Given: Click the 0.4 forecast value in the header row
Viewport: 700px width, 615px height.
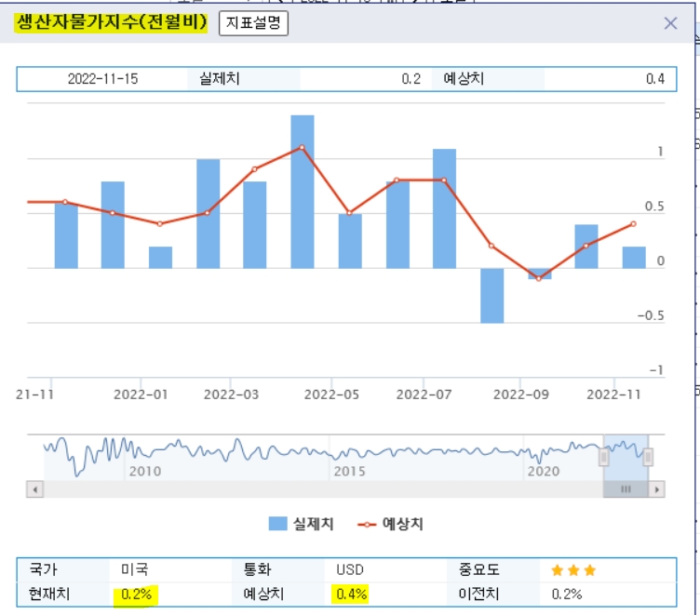Looking at the screenshot, I should (x=655, y=79).
